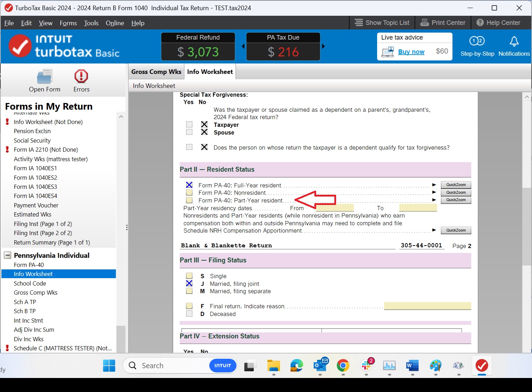Image resolution: width=532 pixels, height=392 pixels.
Task: Click the Buy now link
Action: pyautogui.click(x=411, y=52)
